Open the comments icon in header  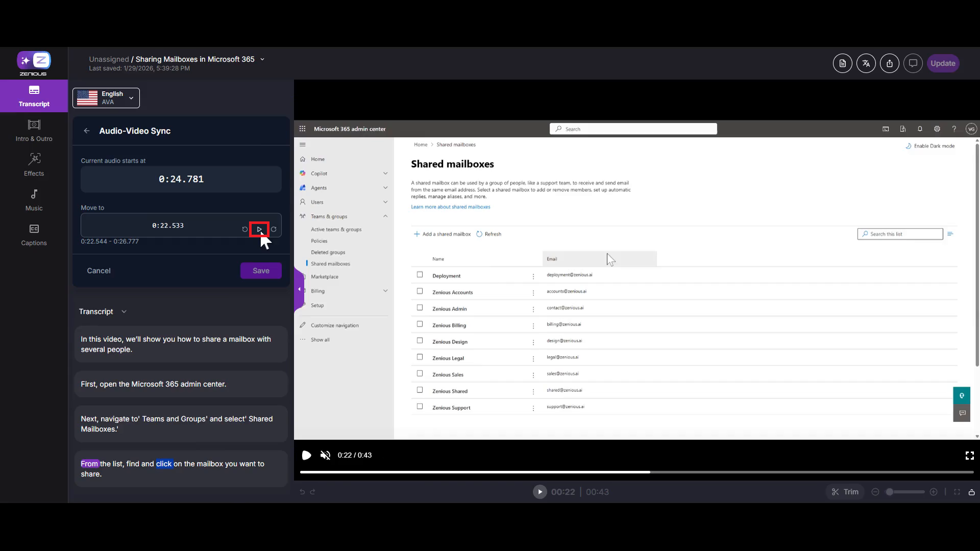coord(913,63)
